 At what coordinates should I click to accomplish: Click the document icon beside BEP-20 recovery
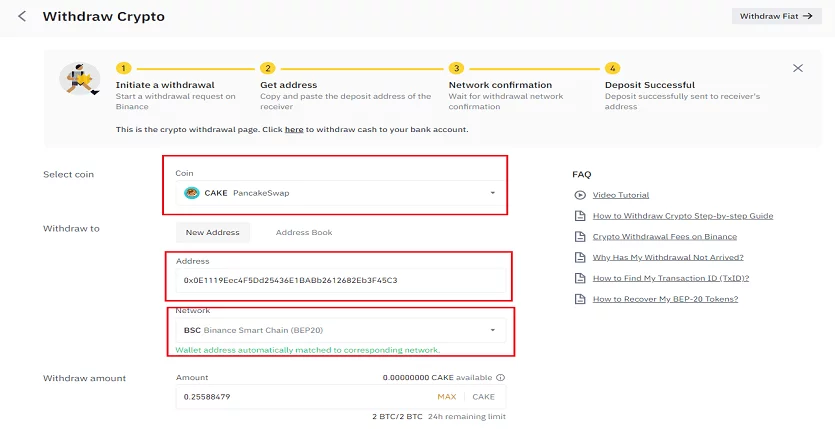(x=580, y=299)
